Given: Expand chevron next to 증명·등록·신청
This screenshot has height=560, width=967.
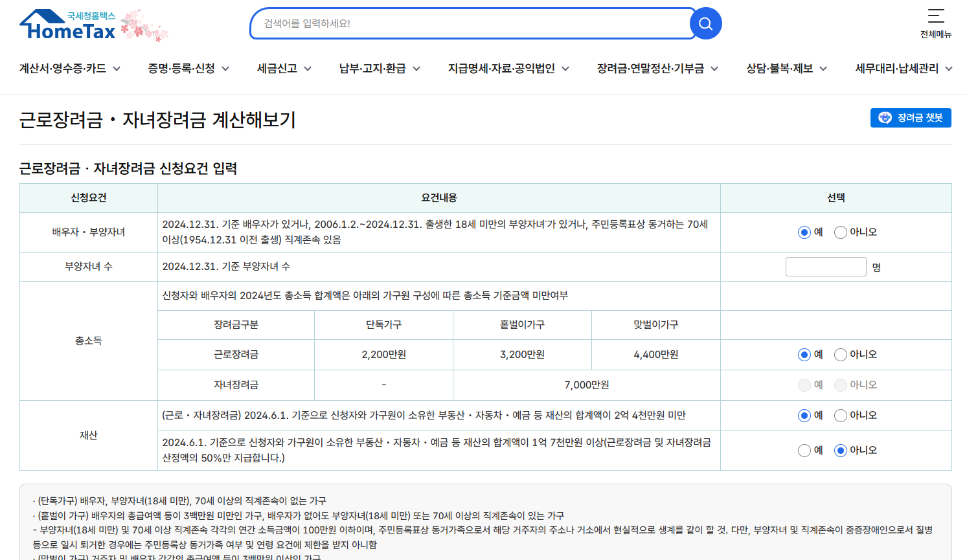Looking at the screenshot, I should [x=225, y=69].
